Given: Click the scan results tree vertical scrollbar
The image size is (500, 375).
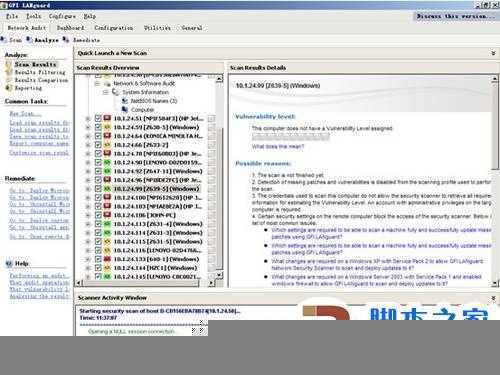Looking at the screenshot, I should (219, 177).
